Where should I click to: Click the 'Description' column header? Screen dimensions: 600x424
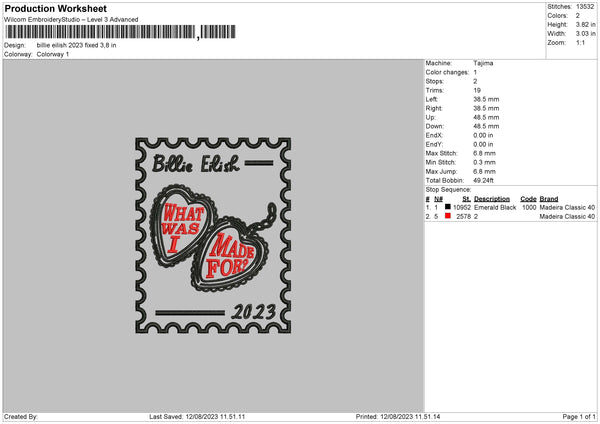tap(492, 199)
